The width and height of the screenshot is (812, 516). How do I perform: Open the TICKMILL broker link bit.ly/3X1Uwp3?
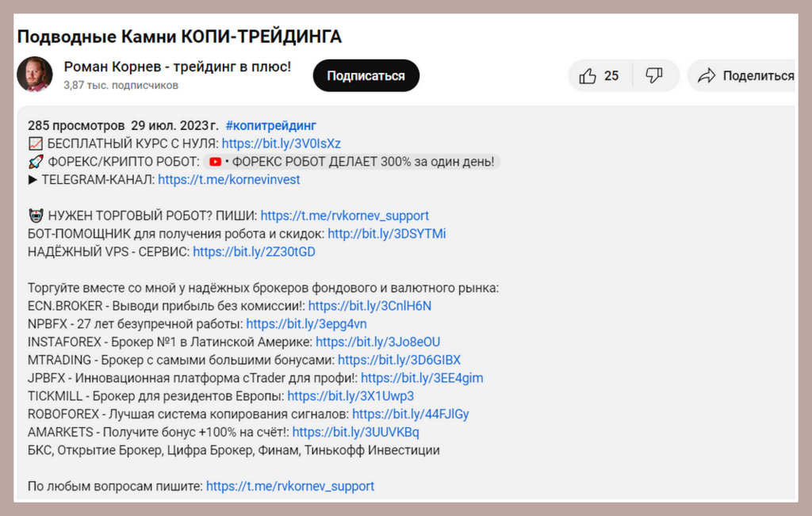350,396
